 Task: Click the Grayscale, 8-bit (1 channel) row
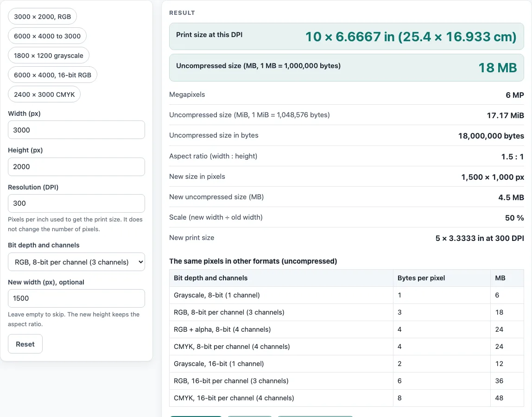coord(347,295)
